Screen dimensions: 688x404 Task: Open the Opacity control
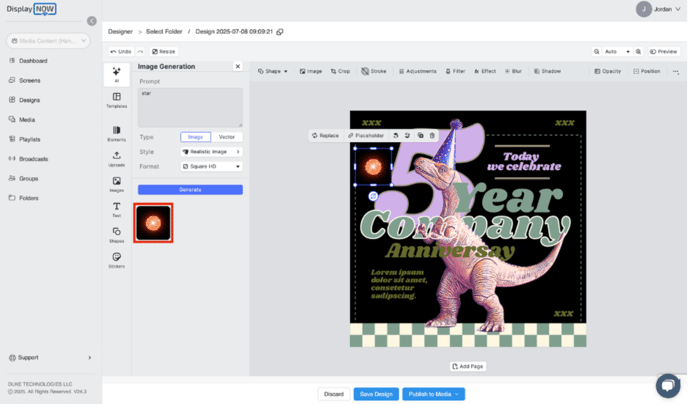(x=608, y=71)
